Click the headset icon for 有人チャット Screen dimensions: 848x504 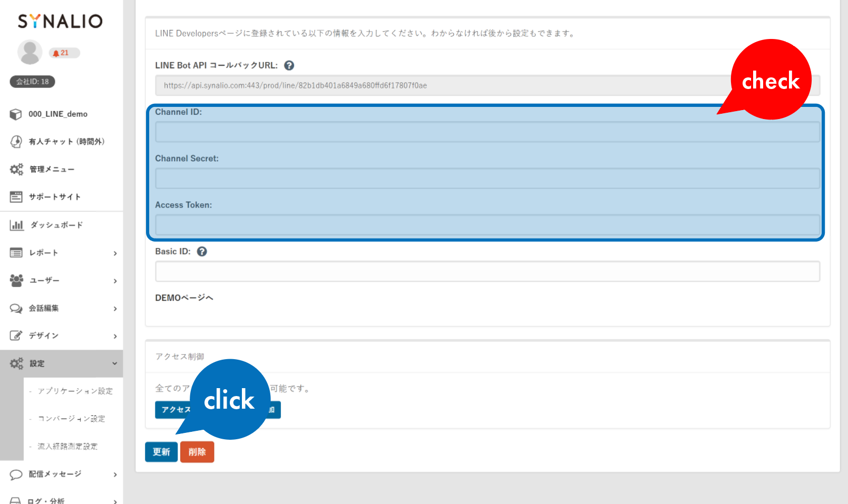pos(16,142)
